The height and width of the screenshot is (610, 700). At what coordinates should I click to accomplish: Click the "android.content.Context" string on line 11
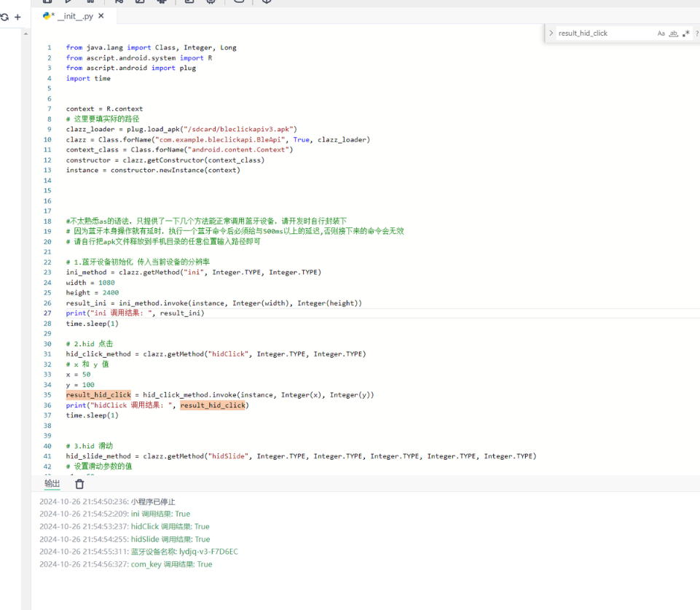(x=238, y=149)
